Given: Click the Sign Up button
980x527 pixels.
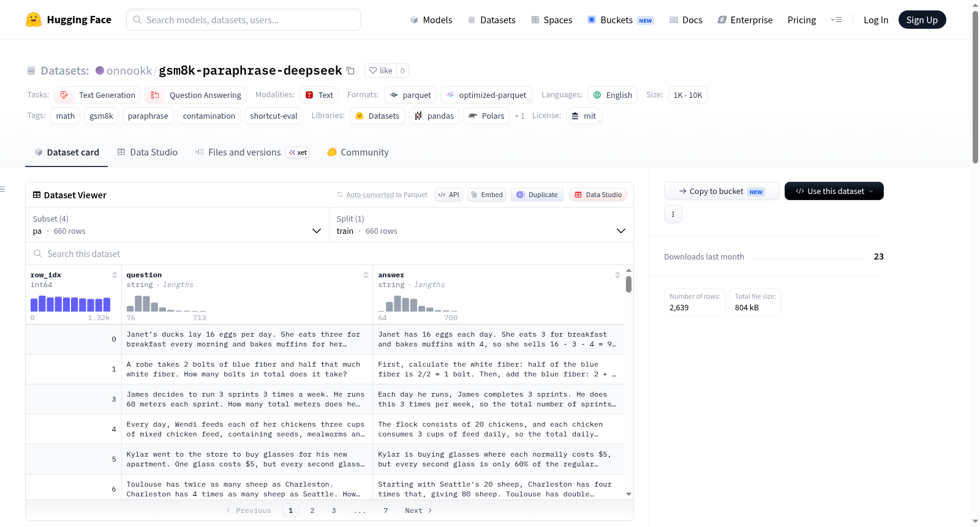Looking at the screenshot, I should (x=922, y=20).
